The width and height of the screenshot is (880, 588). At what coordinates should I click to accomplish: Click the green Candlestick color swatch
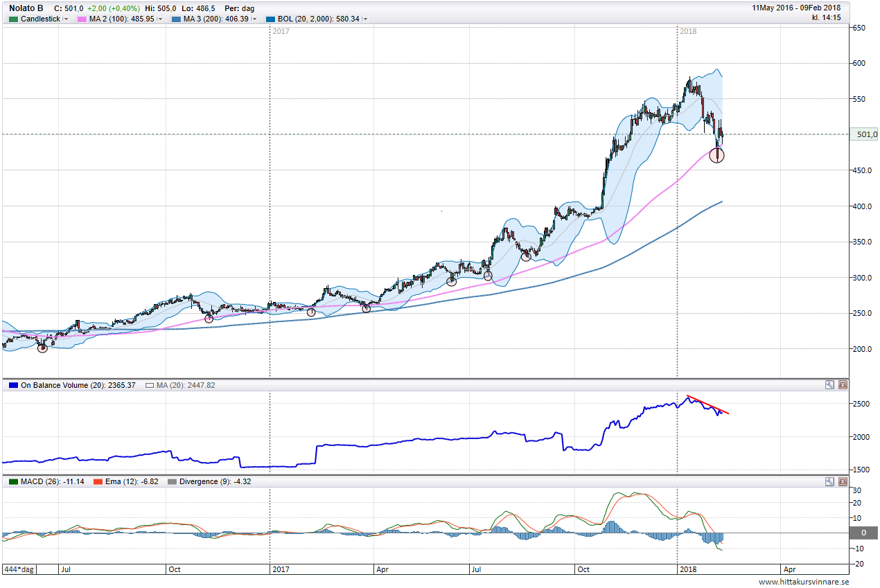tap(13, 19)
